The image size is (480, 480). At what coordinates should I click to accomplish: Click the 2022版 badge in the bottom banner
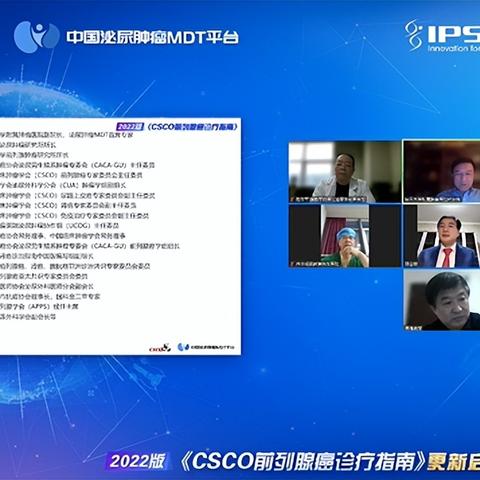click(x=138, y=462)
